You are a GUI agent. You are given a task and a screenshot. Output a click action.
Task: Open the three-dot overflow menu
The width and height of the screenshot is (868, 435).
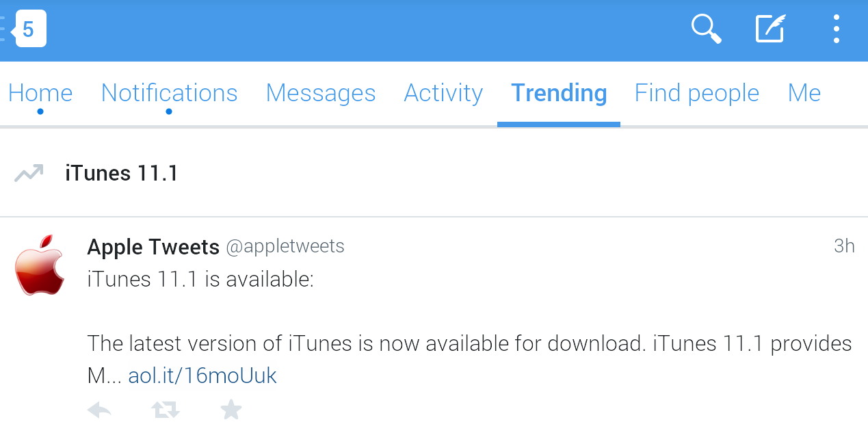click(x=836, y=29)
